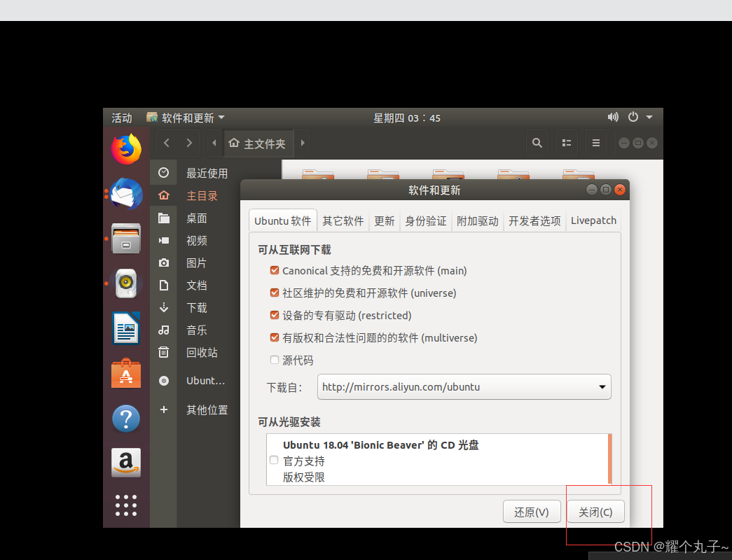Image resolution: width=732 pixels, height=560 pixels.
Task: Minimize the 软件和更新 dialog
Action: (592, 190)
